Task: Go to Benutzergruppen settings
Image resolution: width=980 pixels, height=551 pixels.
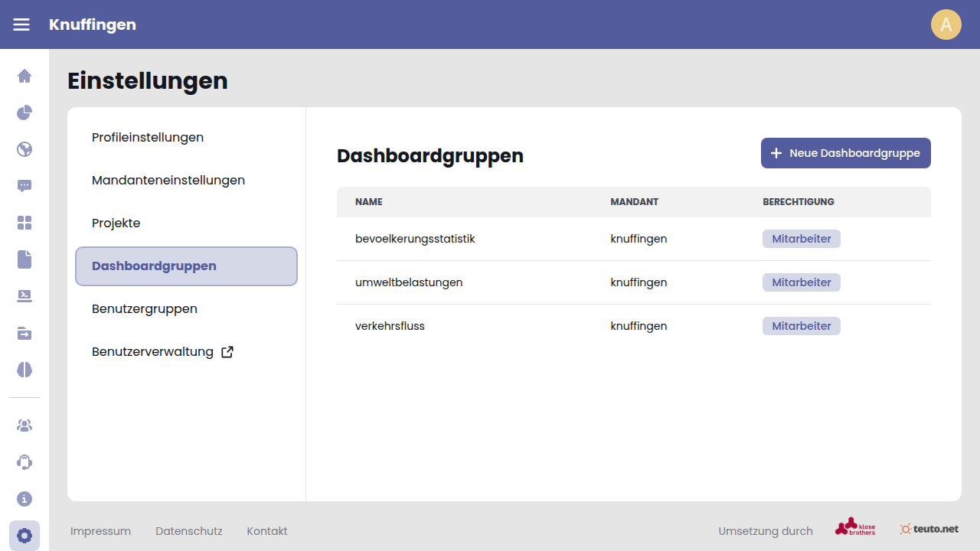Action: tap(145, 309)
